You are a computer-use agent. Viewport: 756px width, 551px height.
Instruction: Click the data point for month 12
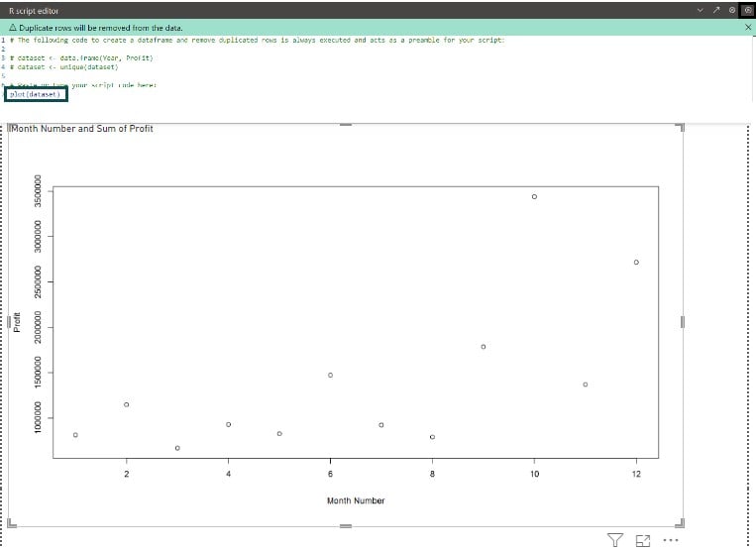[636, 263]
